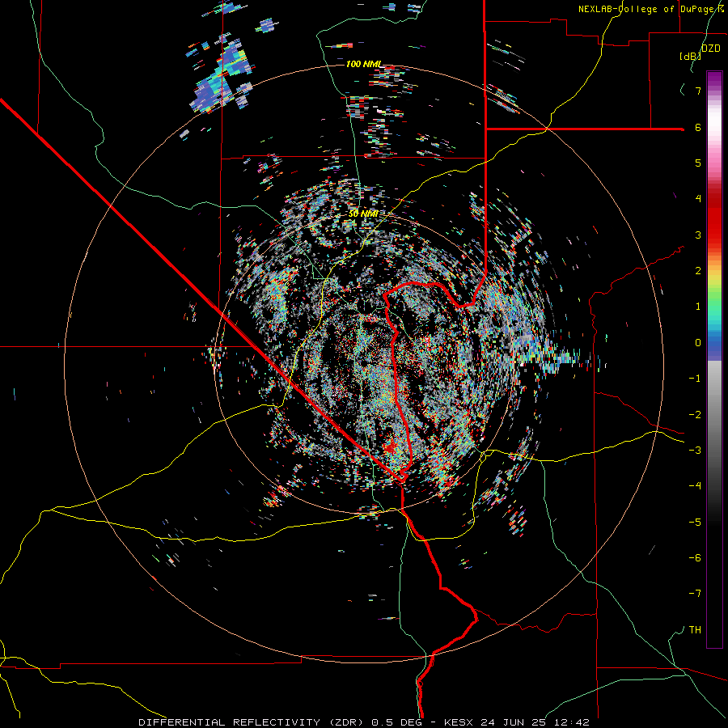Screen dimensions: 728x728
Task: Click the legend value -4
Action: tap(695, 485)
